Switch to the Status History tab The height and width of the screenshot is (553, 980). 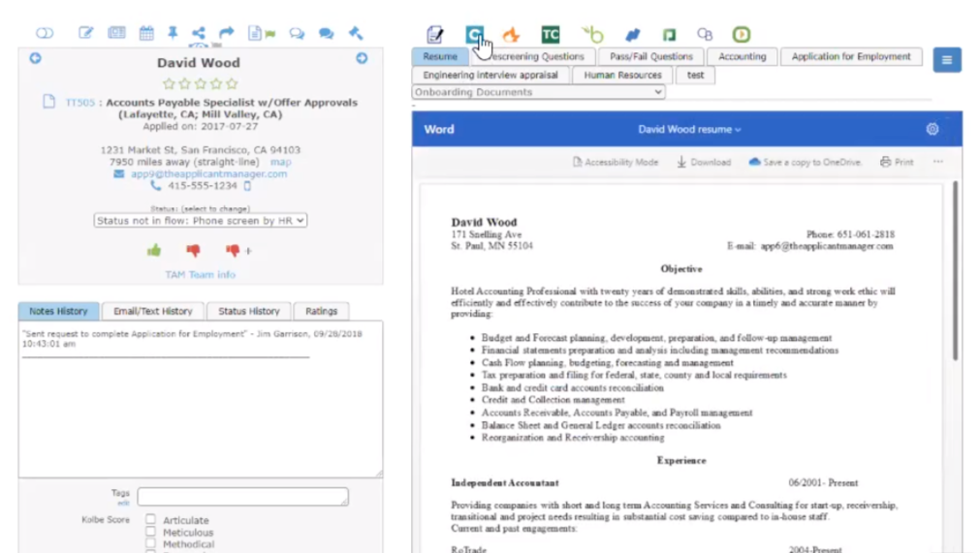(x=249, y=311)
